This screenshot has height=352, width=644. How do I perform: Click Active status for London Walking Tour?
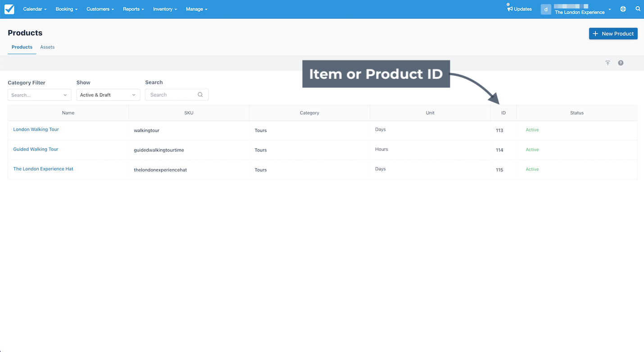(532, 130)
